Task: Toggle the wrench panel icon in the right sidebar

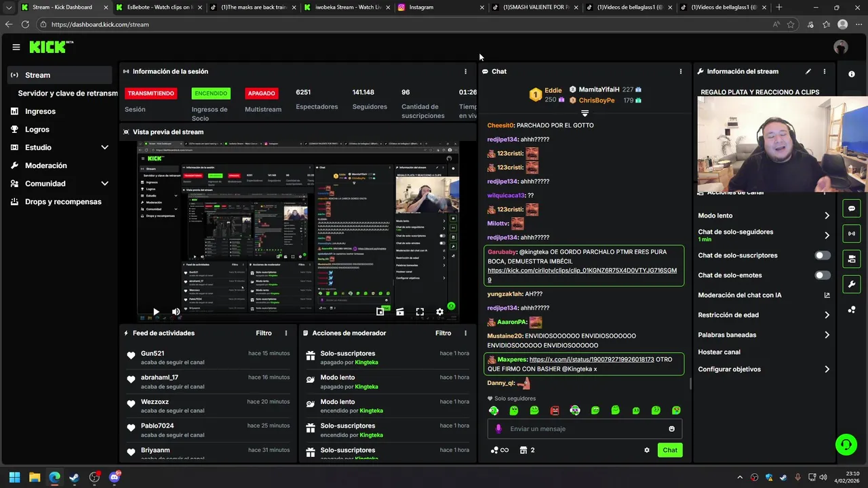Action: click(852, 284)
